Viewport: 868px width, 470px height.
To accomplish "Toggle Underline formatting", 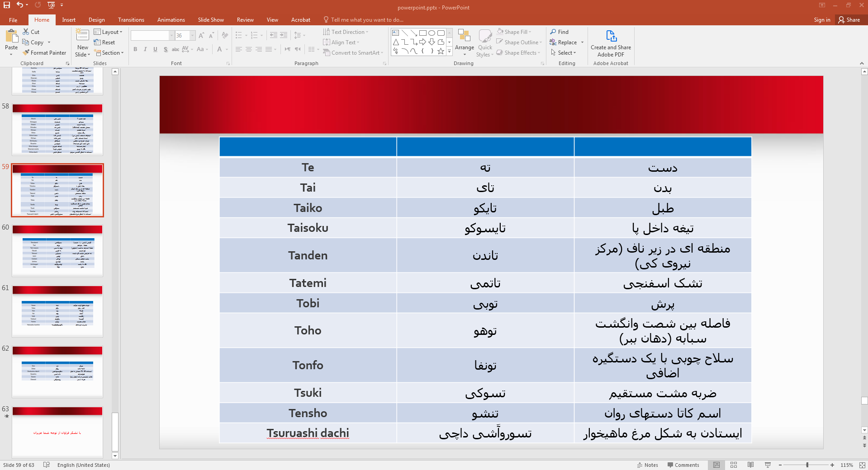I will coord(155,49).
